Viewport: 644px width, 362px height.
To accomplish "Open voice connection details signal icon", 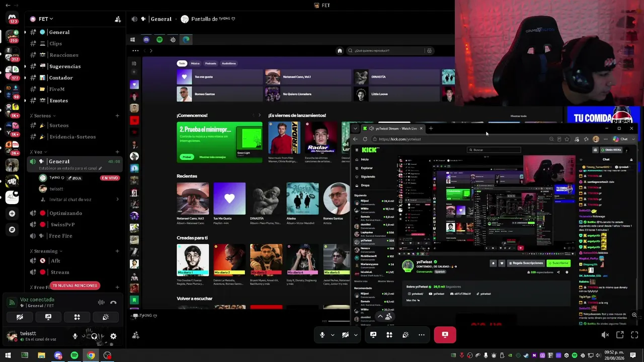I will [x=12, y=303].
